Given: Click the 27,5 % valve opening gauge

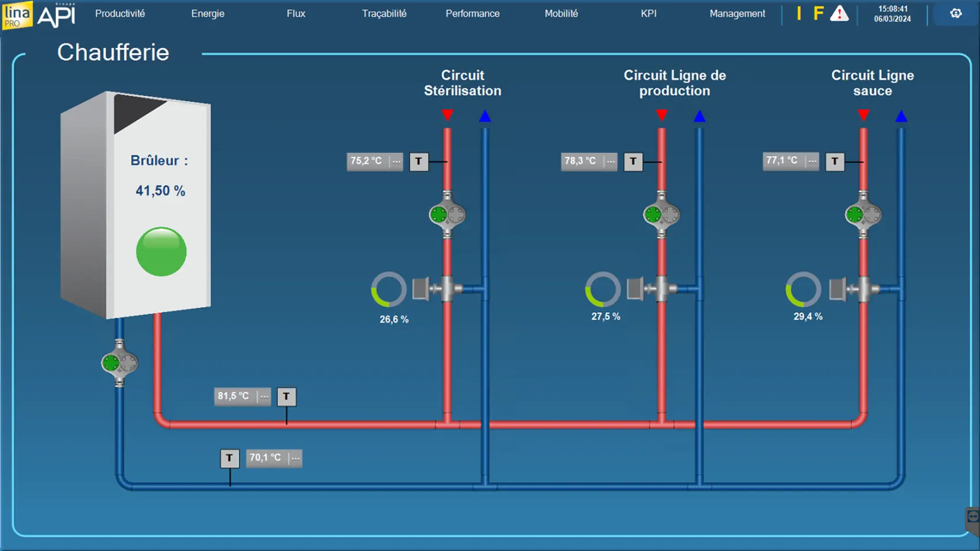Looking at the screenshot, I should [x=603, y=289].
